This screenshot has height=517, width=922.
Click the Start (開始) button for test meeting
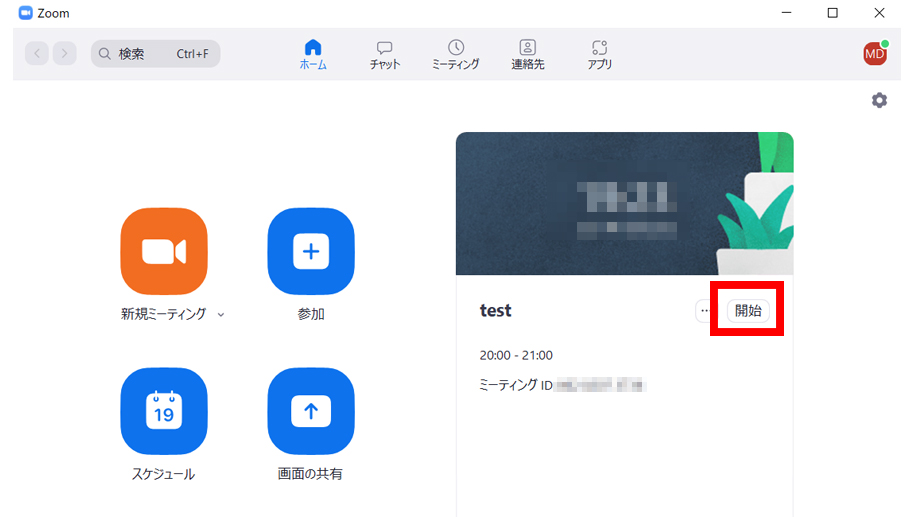pyautogui.click(x=748, y=310)
